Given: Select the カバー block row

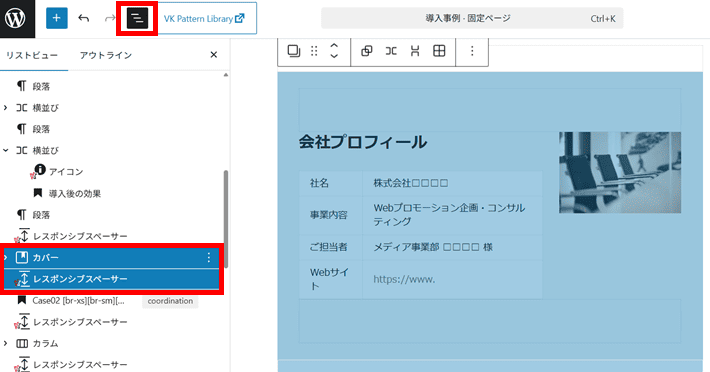Looking at the screenshot, I should point(111,258).
